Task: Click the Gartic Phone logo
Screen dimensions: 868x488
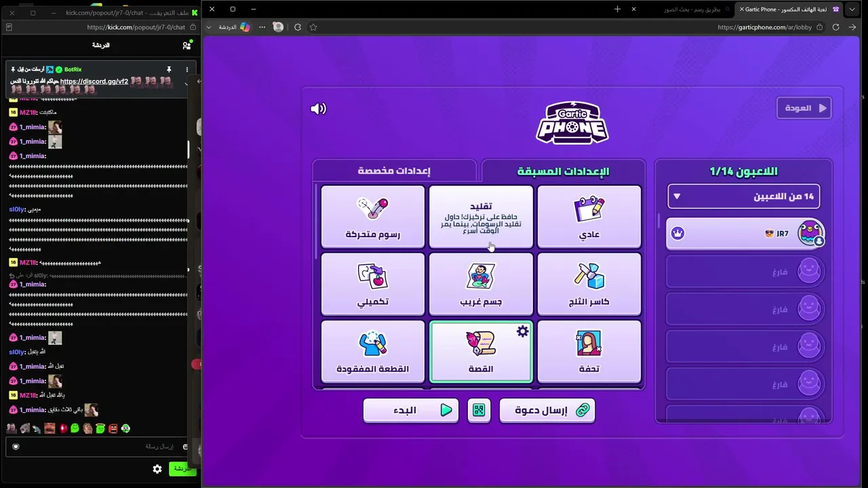Action: (572, 123)
